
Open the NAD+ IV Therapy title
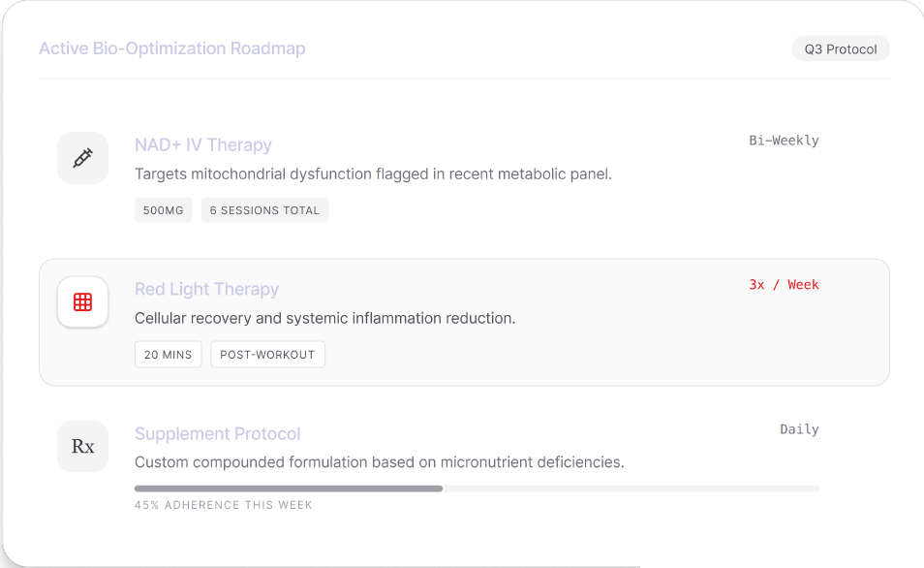203,144
